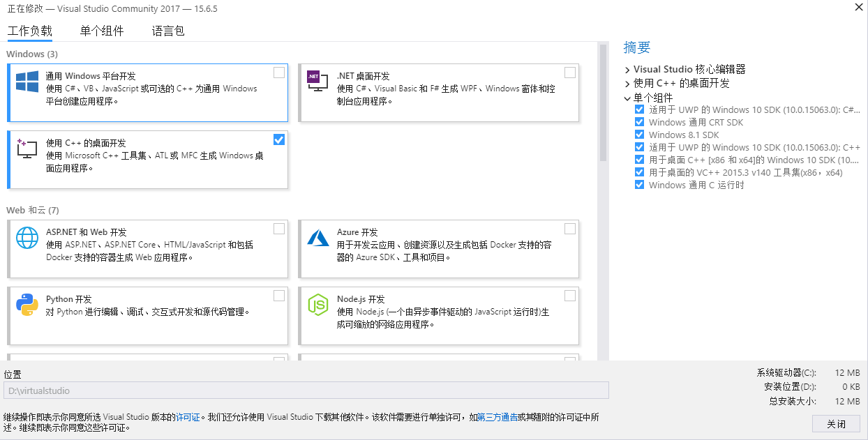Click the 总安装大小 value
868x440 pixels.
click(x=848, y=401)
